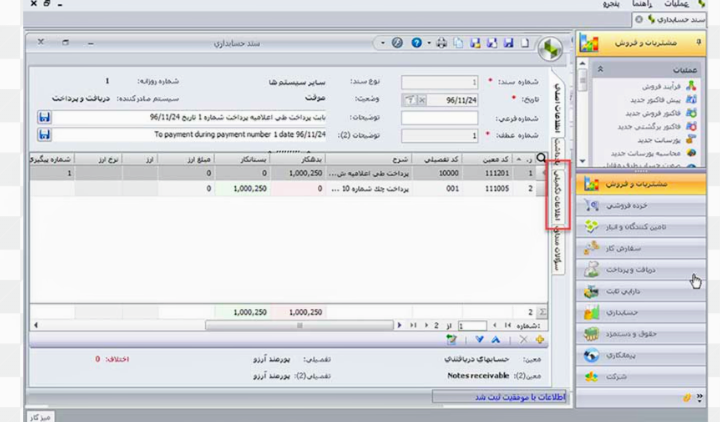Click operations list scroll down arrow
720x422 pixels.
pos(582,161)
